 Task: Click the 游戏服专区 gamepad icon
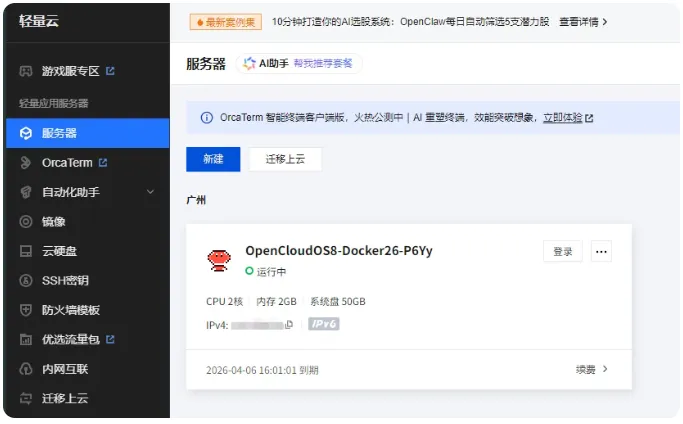[26, 71]
